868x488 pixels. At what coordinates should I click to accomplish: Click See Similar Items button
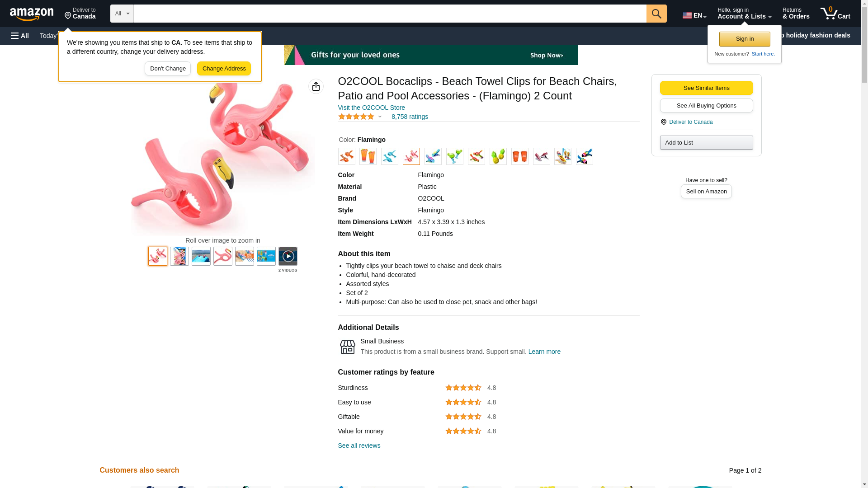[x=706, y=88]
